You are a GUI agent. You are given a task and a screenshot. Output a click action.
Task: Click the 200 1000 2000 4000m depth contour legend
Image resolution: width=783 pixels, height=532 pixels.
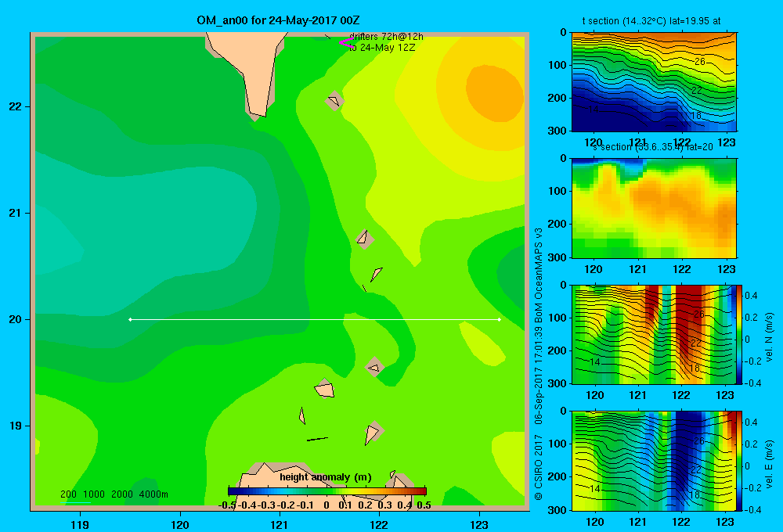coord(114,494)
